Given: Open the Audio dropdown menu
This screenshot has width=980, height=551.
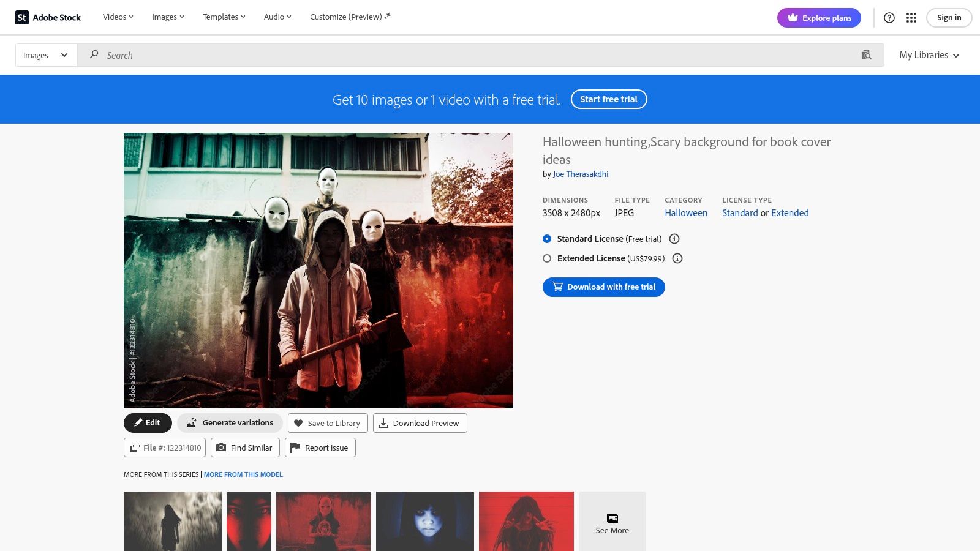Looking at the screenshot, I should [277, 17].
